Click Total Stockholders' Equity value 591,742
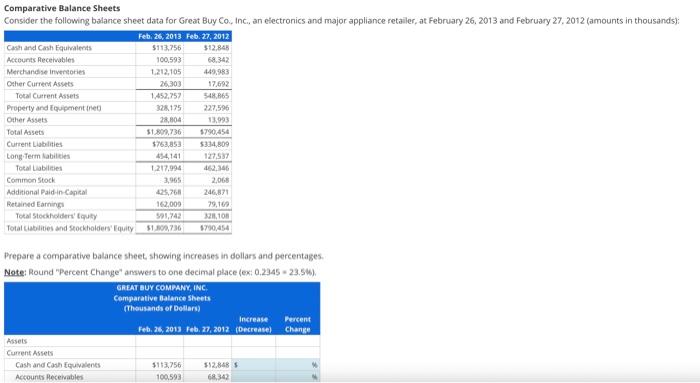The width and height of the screenshot is (700, 383). click(x=169, y=216)
